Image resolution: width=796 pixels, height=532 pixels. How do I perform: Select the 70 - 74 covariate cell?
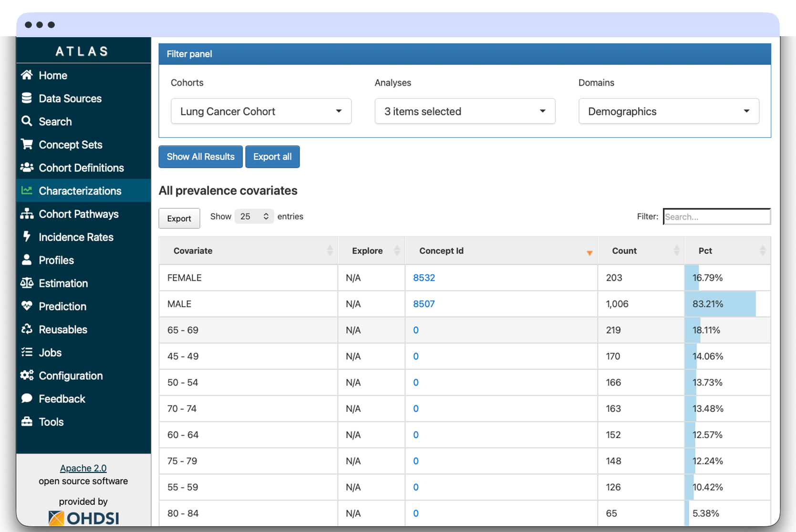248,409
